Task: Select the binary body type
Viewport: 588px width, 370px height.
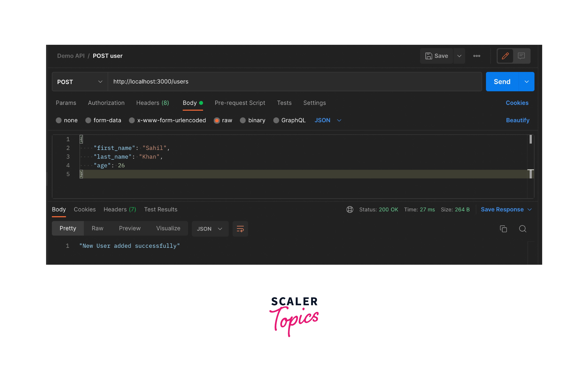Action: [x=243, y=120]
